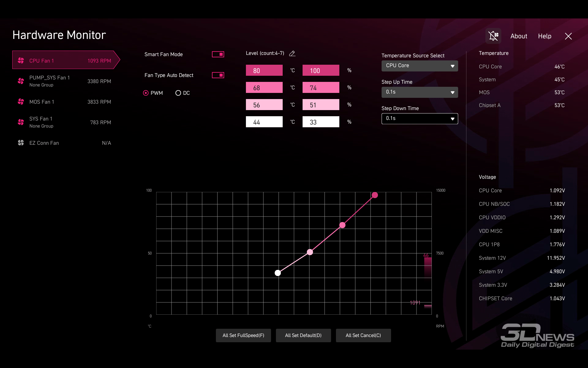This screenshot has width=588, height=368.
Task: Disable the Fan Type Auto Detect switch
Action: pos(218,75)
